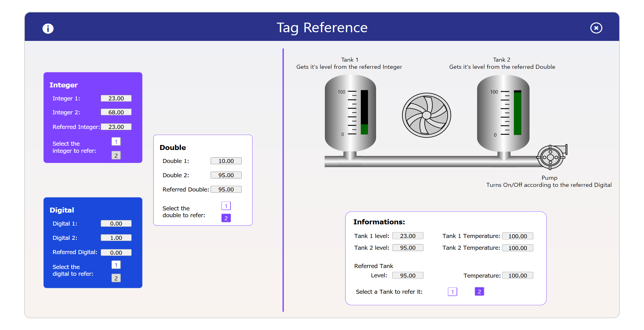Select digital 1 to refer

pos(116,265)
